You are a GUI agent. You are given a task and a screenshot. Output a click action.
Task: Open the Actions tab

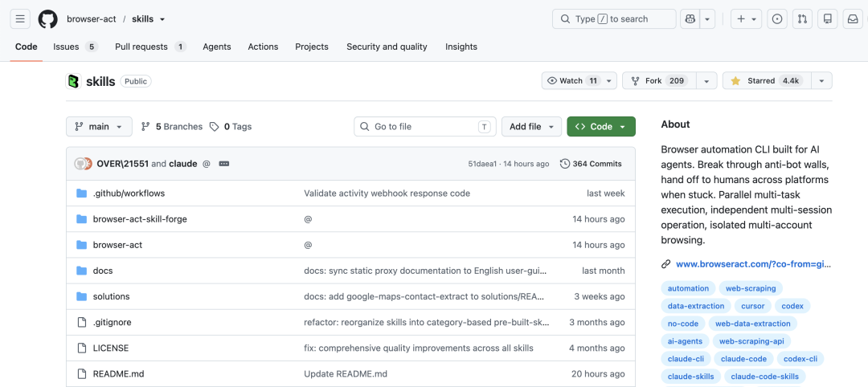[263, 47]
